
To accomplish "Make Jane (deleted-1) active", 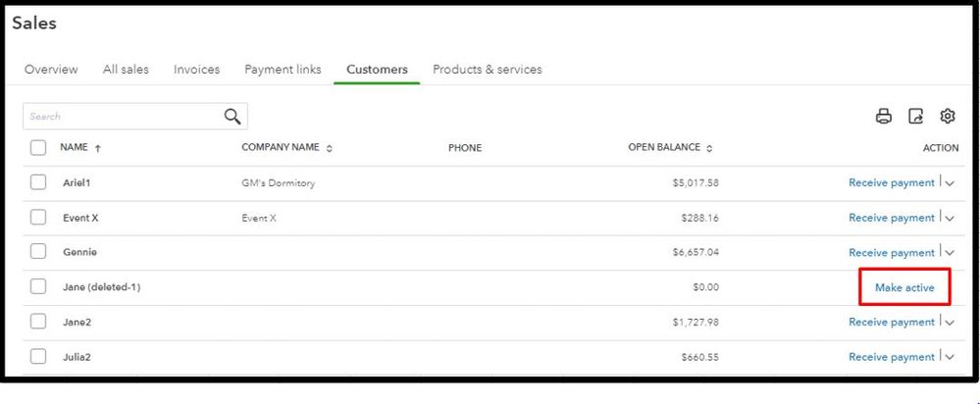I will point(904,287).
